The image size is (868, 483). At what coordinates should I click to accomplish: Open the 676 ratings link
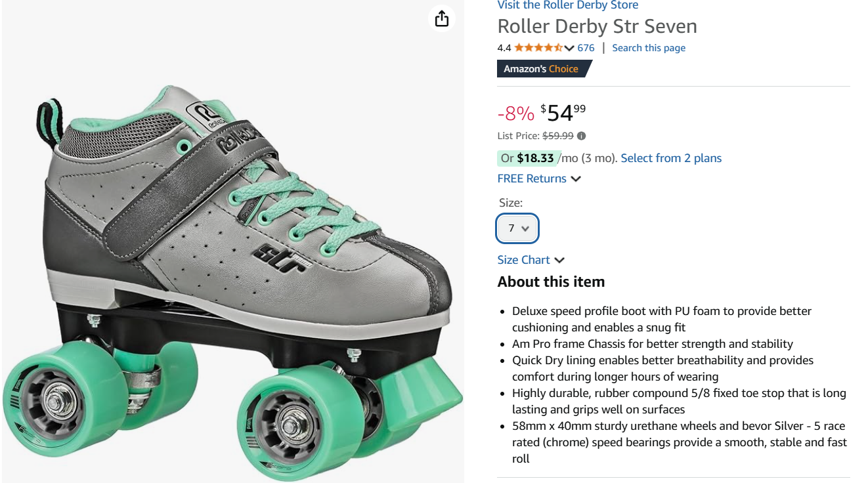[x=586, y=48]
